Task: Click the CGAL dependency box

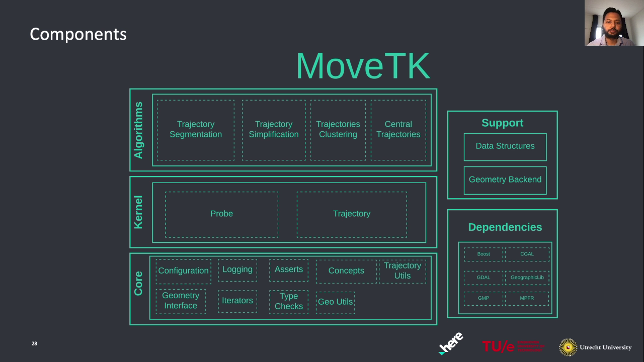Action: coord(527,254)
